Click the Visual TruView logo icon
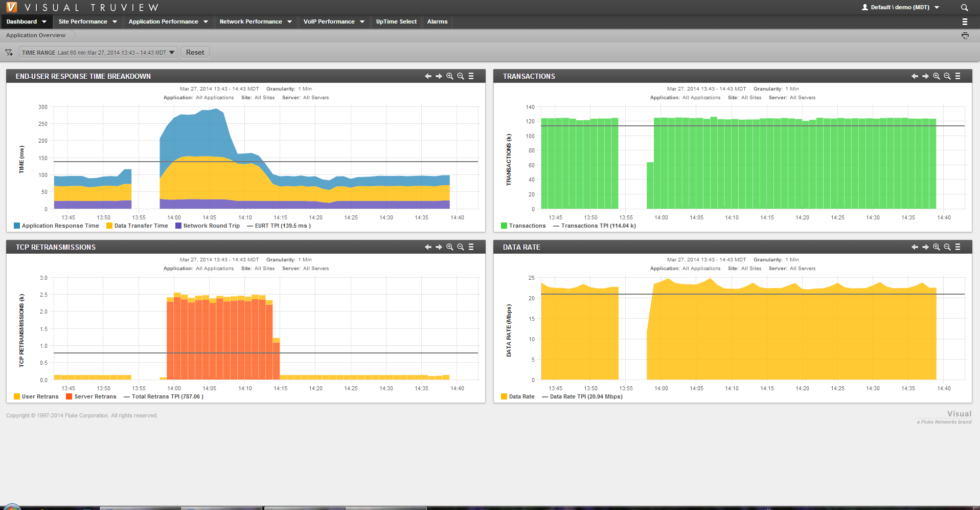 (x=11, y=7)
